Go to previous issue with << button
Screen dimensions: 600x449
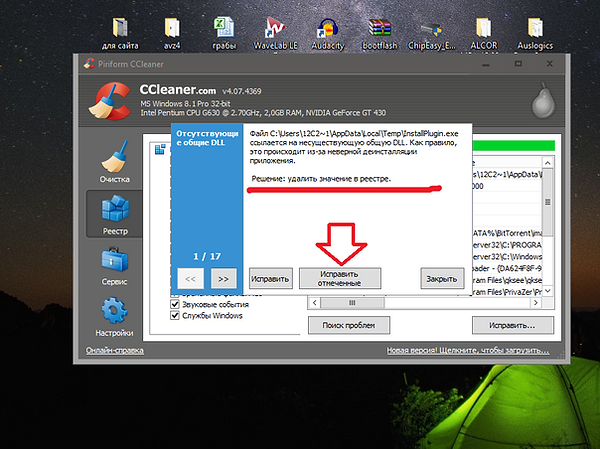(191, 278)
